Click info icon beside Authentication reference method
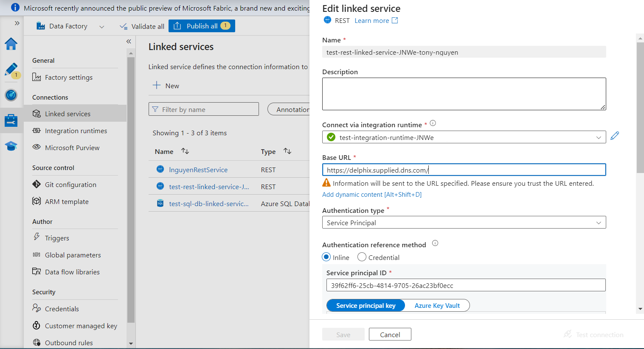 pyautogui.click(x=435, y=243)
